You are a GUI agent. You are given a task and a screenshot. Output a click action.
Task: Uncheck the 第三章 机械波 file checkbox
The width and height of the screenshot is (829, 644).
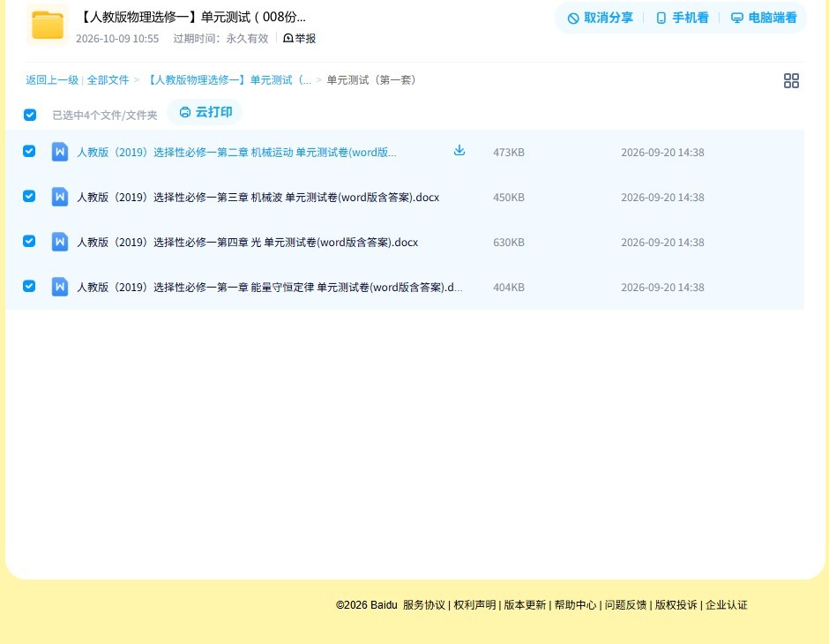click(29, 196)
